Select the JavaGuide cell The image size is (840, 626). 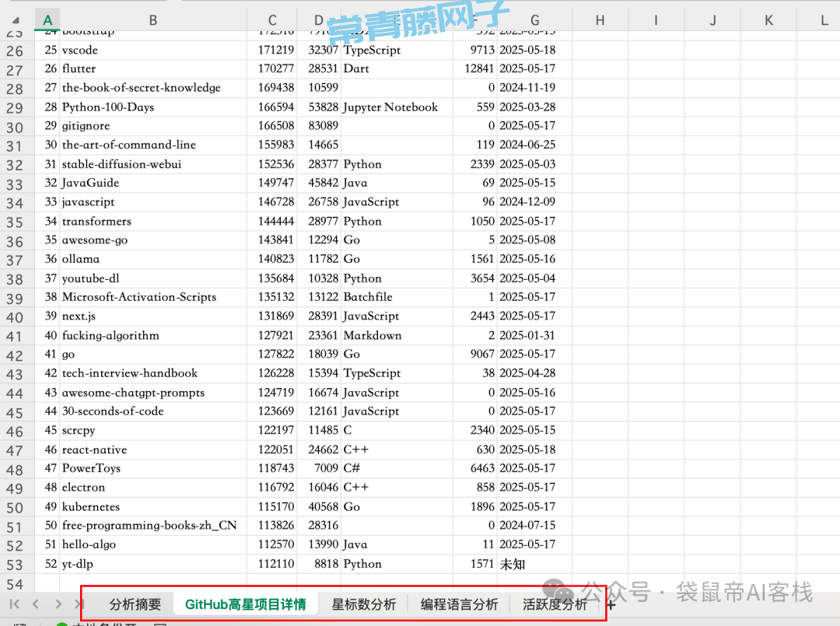pos(153,184)
